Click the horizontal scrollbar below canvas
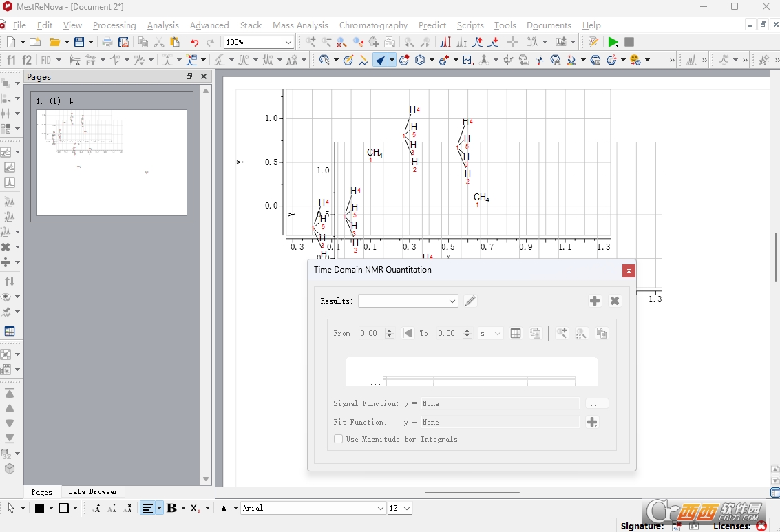780x532 pixels. pos(472,493)
